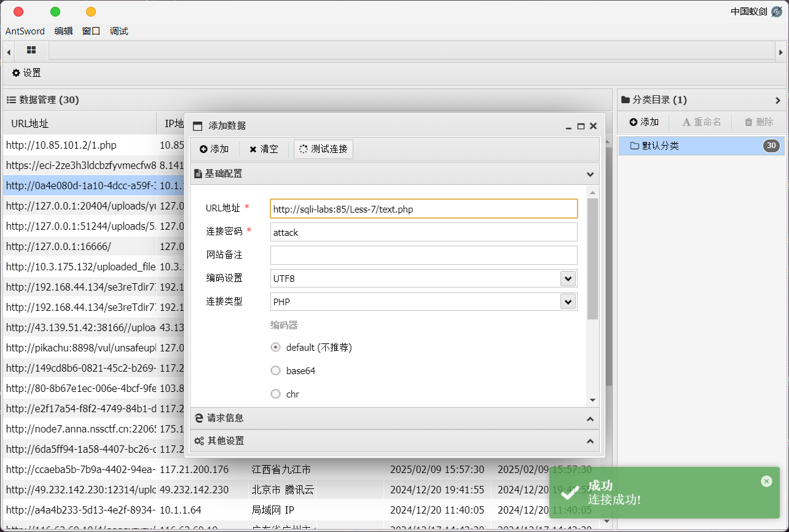
Task: Click the right tab scroll arrow
Action: pyautogui.click(x=780, y=52)
